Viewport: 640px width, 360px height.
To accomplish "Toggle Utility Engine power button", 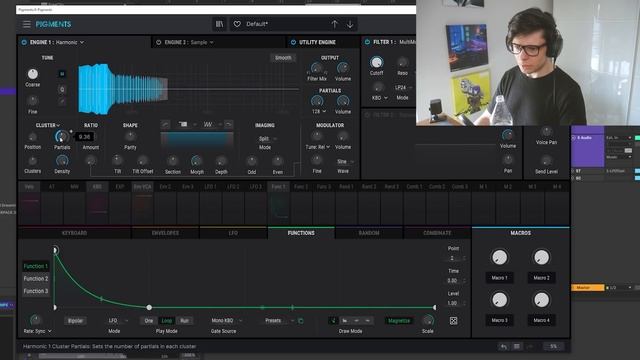I will pos(293,42).
